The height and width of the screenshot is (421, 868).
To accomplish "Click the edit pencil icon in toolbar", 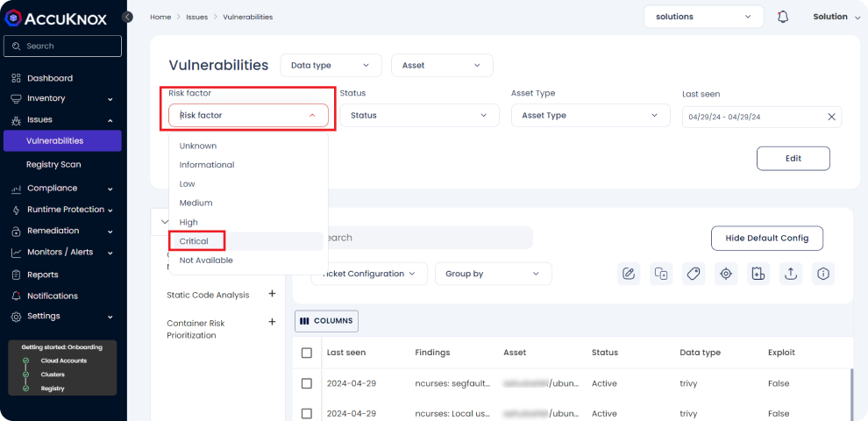I will click(629, 274).
